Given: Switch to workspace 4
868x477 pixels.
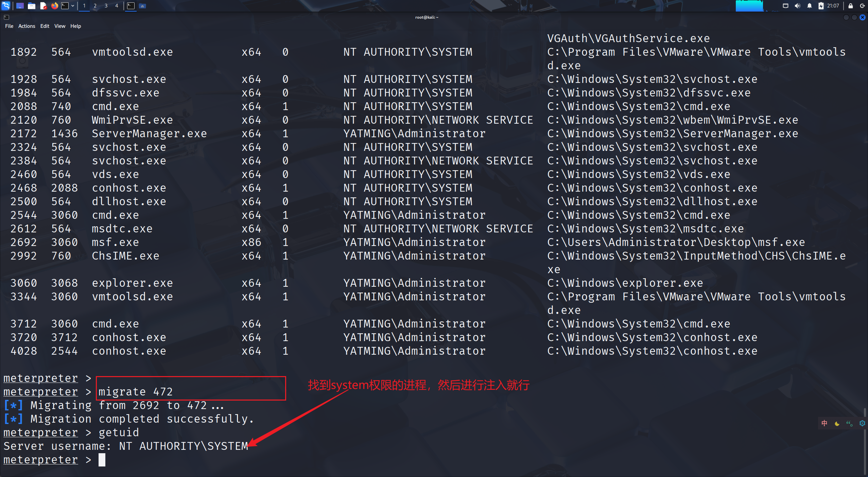Looking at the screenshot, I should tap(117, 6).
